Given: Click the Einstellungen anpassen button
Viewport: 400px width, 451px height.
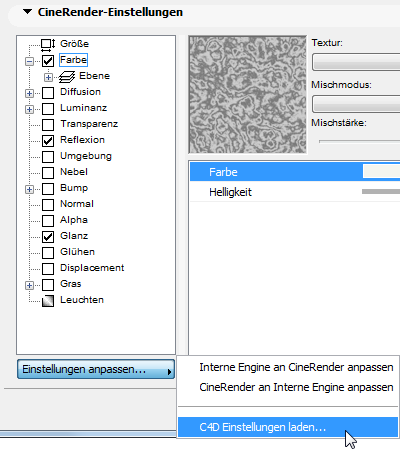Looking at the screenshot, I should 96,369.
